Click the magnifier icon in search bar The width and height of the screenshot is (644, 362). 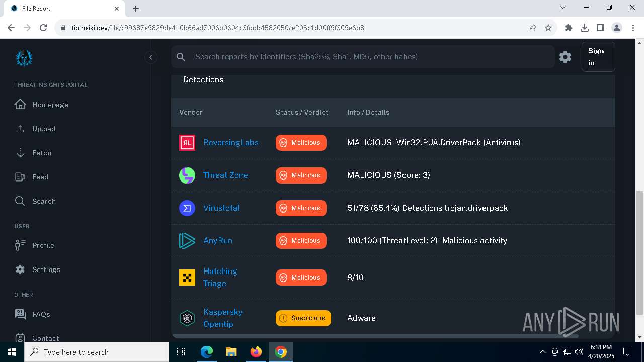[x=181, y=57]
